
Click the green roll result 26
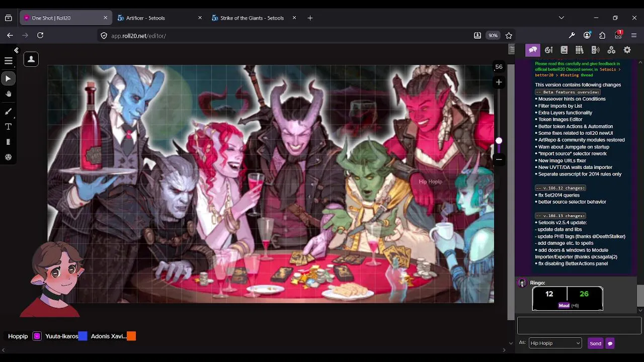coord(584,294)
